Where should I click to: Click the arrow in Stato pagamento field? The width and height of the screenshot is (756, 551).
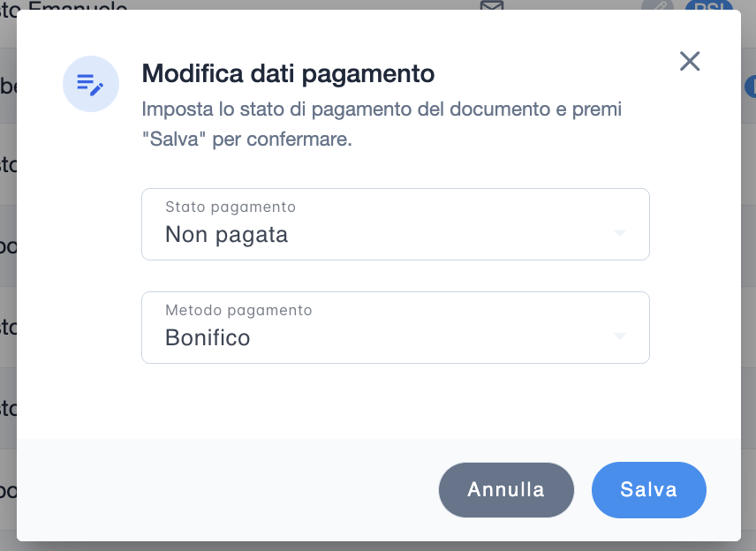[620, 233]
